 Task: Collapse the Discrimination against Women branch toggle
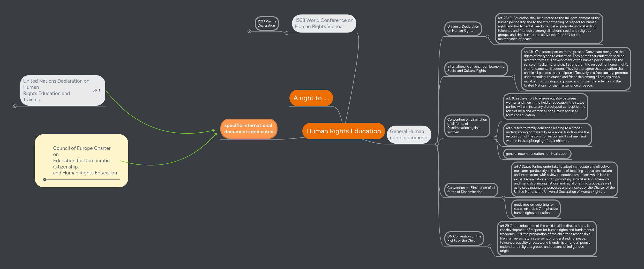coord(496,138)
